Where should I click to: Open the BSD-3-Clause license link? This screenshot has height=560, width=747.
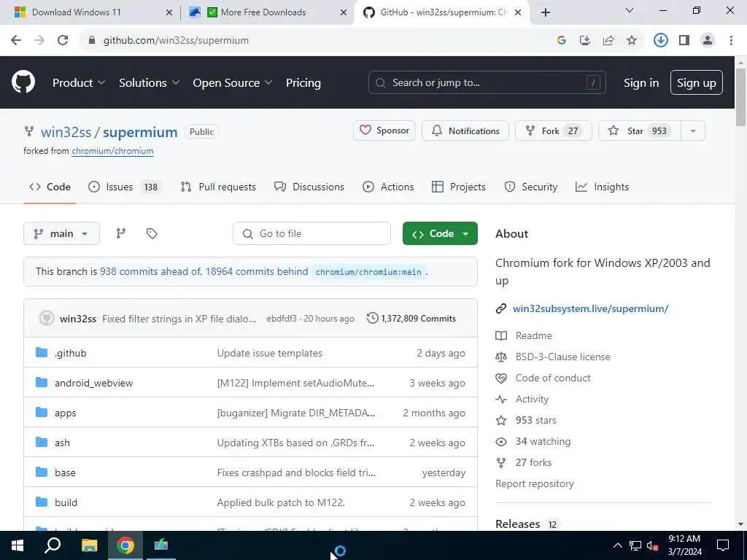pyautogui.click(x=562, y=357)
